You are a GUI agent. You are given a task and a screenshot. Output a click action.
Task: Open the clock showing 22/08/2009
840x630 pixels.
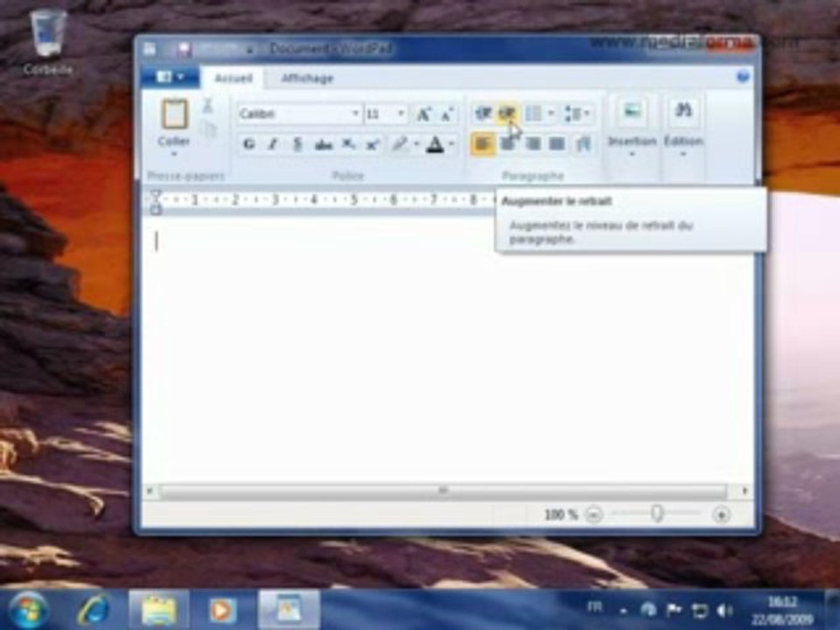782,610
